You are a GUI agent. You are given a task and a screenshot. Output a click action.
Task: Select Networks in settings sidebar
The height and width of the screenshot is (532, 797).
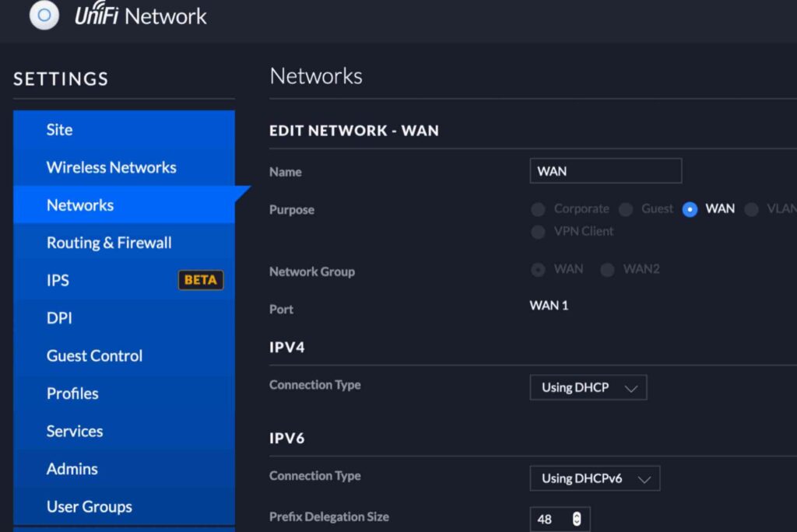tap(124, 205)
